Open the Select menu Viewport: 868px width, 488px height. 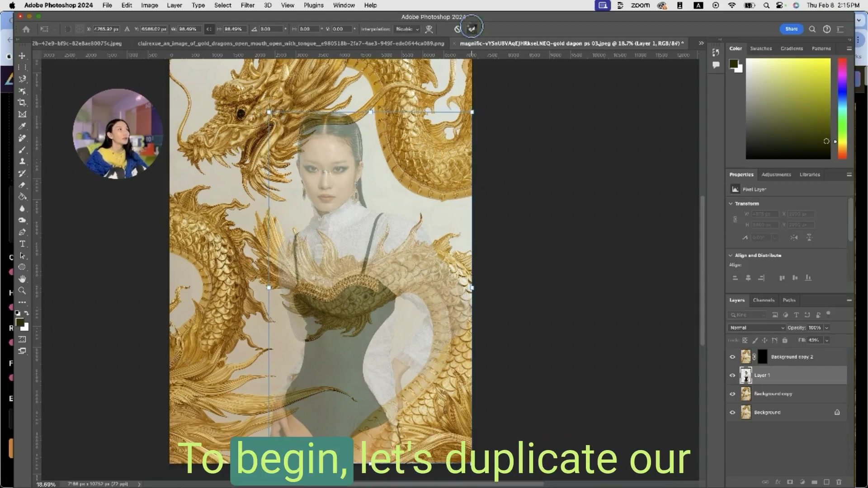(223, 5)
